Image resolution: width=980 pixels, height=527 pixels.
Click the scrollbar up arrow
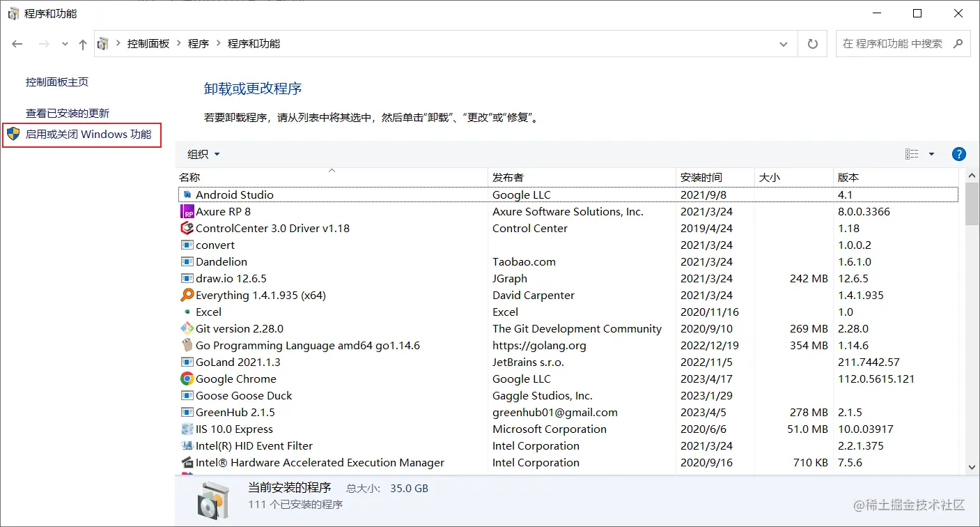972,175
